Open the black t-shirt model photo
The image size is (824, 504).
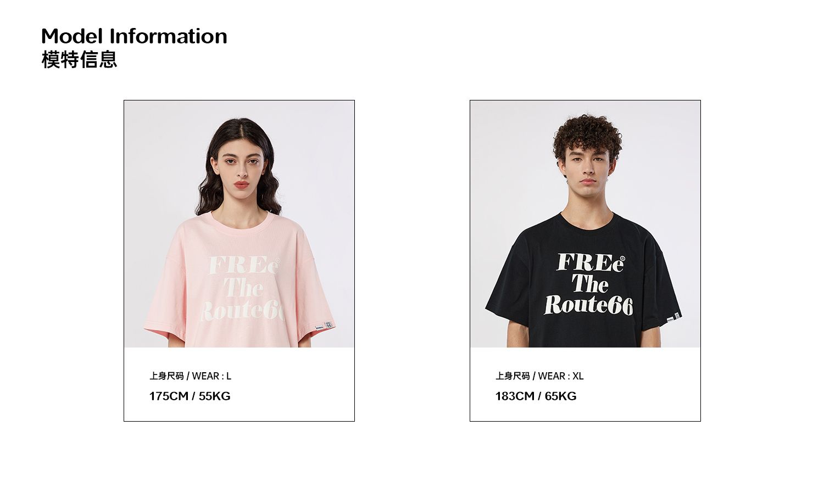click(x=585, y=224)
